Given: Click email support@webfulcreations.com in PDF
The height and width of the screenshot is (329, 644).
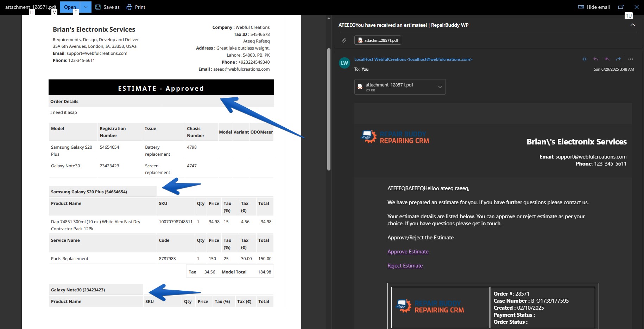Looking at the screenshot, I should point(97,53).
